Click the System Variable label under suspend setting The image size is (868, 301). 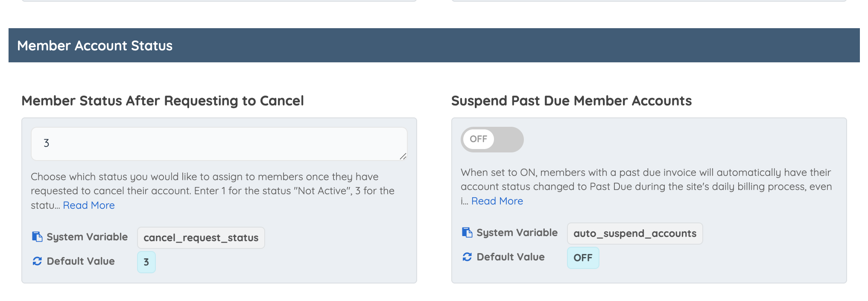[517, 233]
